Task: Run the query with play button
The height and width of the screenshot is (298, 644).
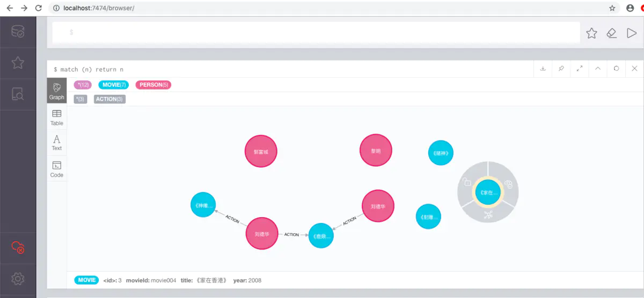Action: point(631,33)
